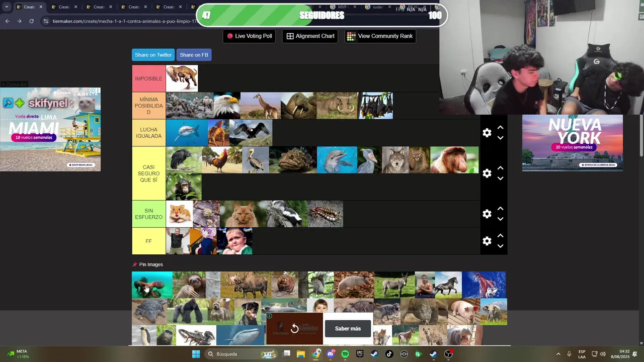Launch Epic Games from the taskbar
Image resolution: width=644 pixels, height=362 pixels.
(x=360, y=354)
